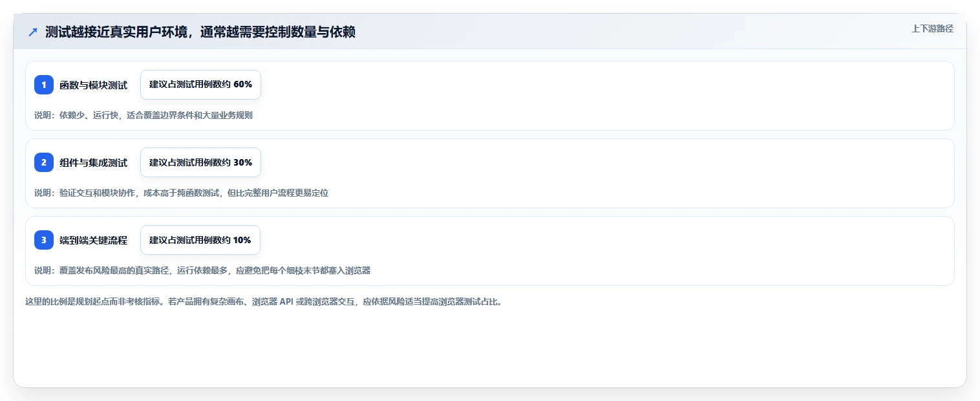
Task: Click the diagonal arrow icon beside the title
Action: [33, 32]
